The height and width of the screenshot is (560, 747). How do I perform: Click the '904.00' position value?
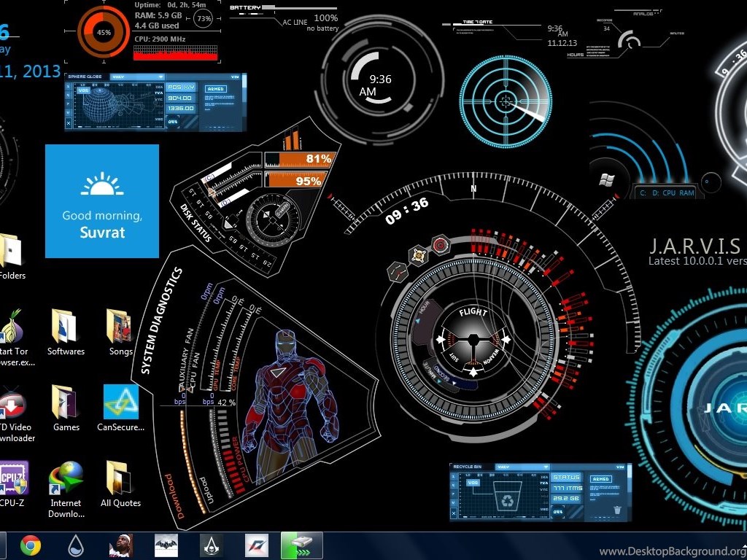tap(181, 98)
